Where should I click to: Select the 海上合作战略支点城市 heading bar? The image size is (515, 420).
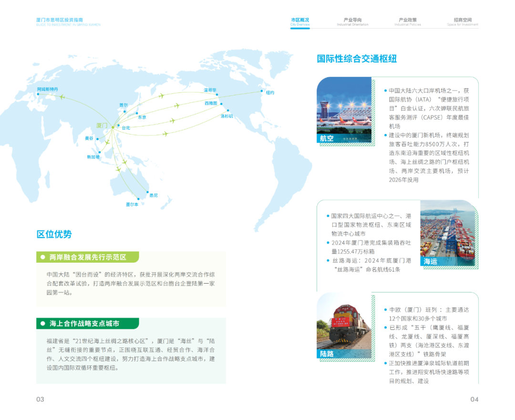point(88,323)
